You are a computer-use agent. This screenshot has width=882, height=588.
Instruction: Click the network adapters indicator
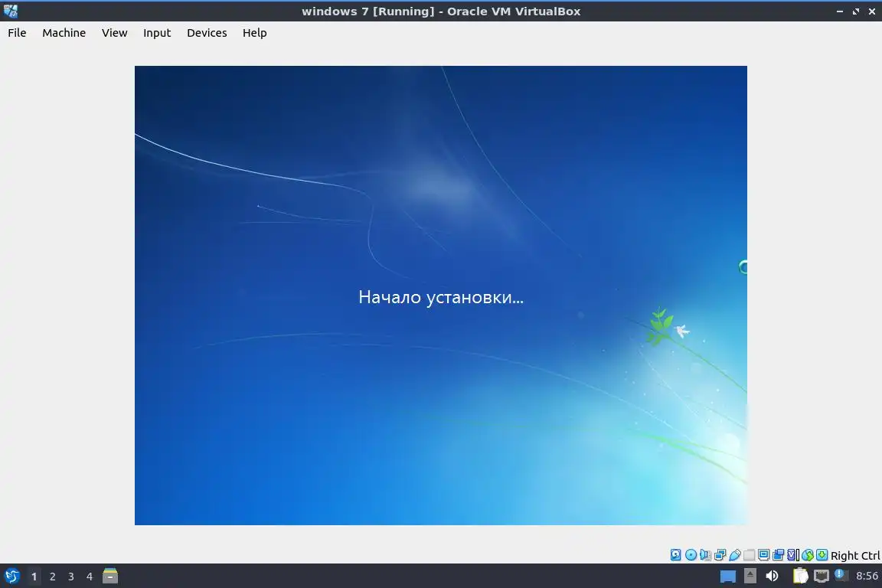pyautogui.click(x=720, y=555)
